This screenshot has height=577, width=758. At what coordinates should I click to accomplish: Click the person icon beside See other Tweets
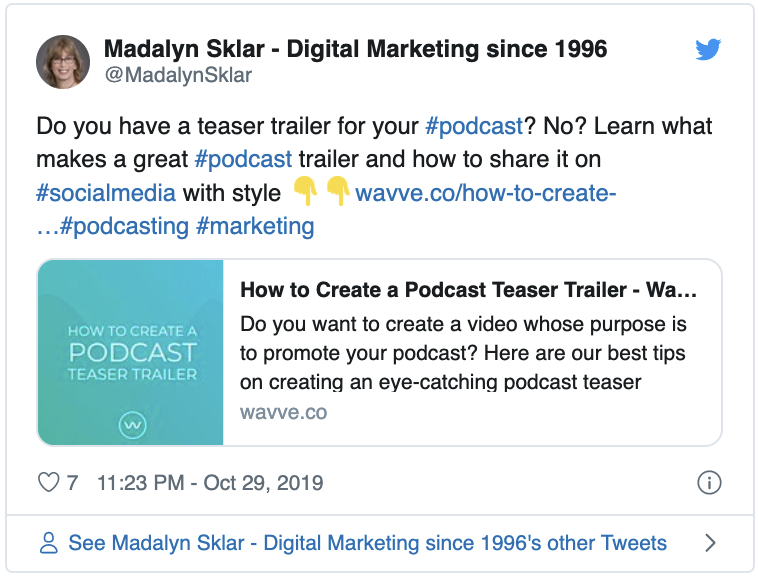tap(48, 543)
